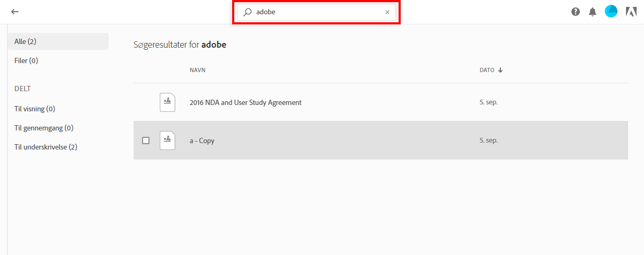Click the 5. sep. date of a - Copy

click(x=489, y=140)
